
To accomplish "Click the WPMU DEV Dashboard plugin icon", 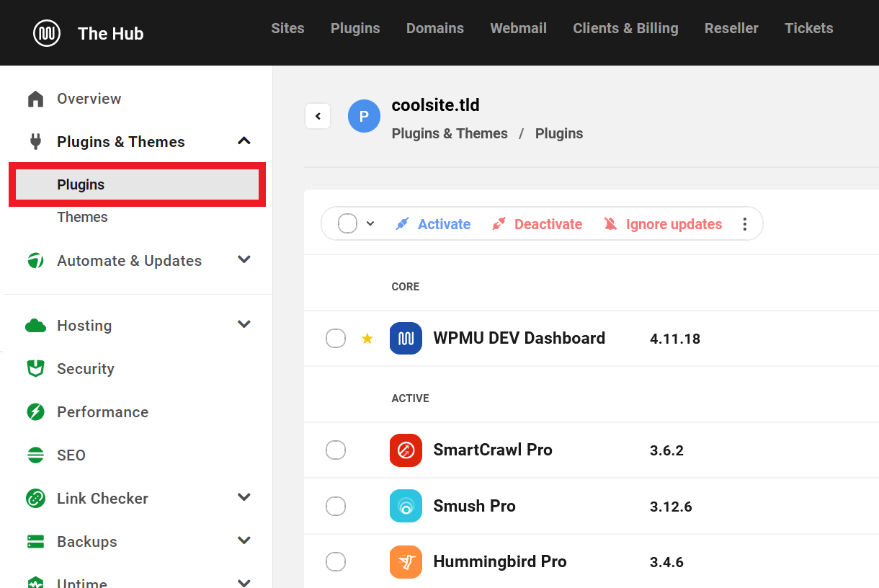I will pyautogui.click(x=406, y=338).
